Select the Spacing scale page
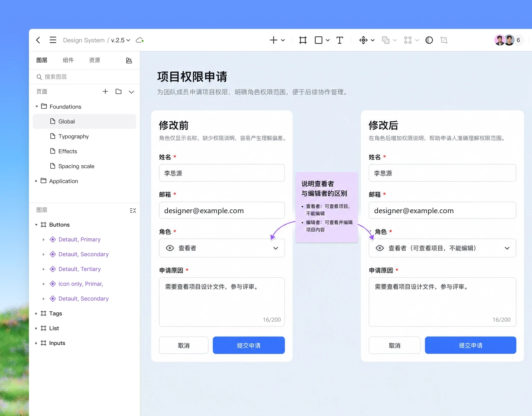The image size is (532, 416). [84, 166]
